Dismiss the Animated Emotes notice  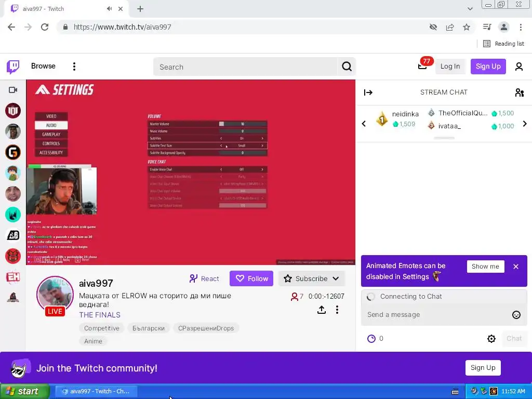(516, 267)
